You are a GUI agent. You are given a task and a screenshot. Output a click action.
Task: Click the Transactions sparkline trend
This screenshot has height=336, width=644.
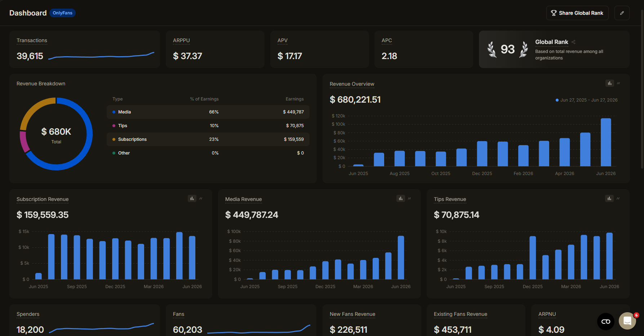pyautogui.click(x=101, y=56)
